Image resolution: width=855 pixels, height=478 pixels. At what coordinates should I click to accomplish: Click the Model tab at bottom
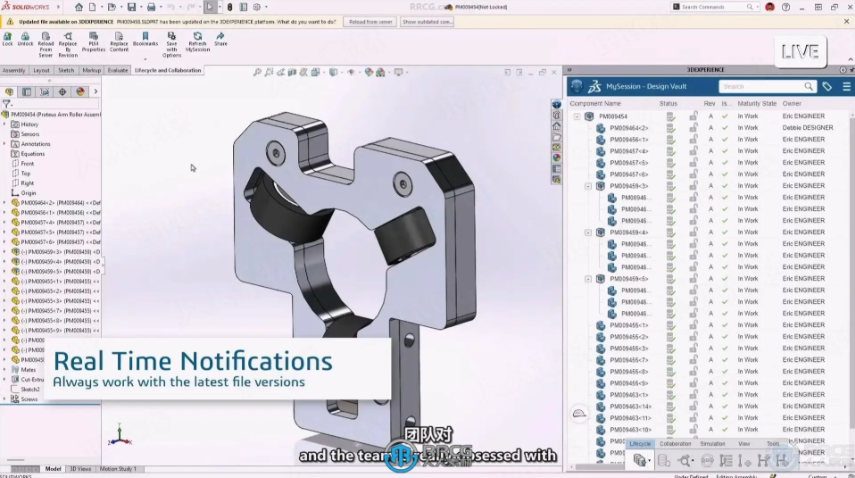53,469
